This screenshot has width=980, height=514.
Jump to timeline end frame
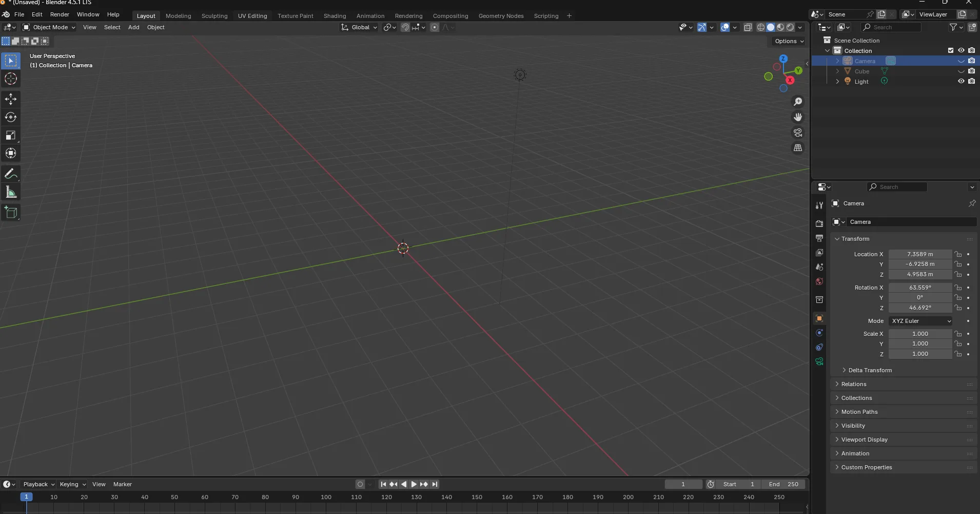[x=435, y=484]
